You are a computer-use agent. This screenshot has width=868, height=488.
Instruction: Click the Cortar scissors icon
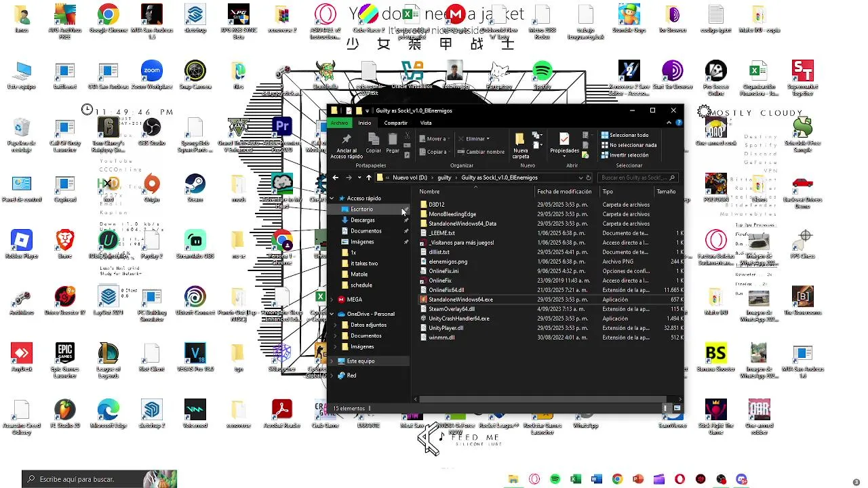407,136
